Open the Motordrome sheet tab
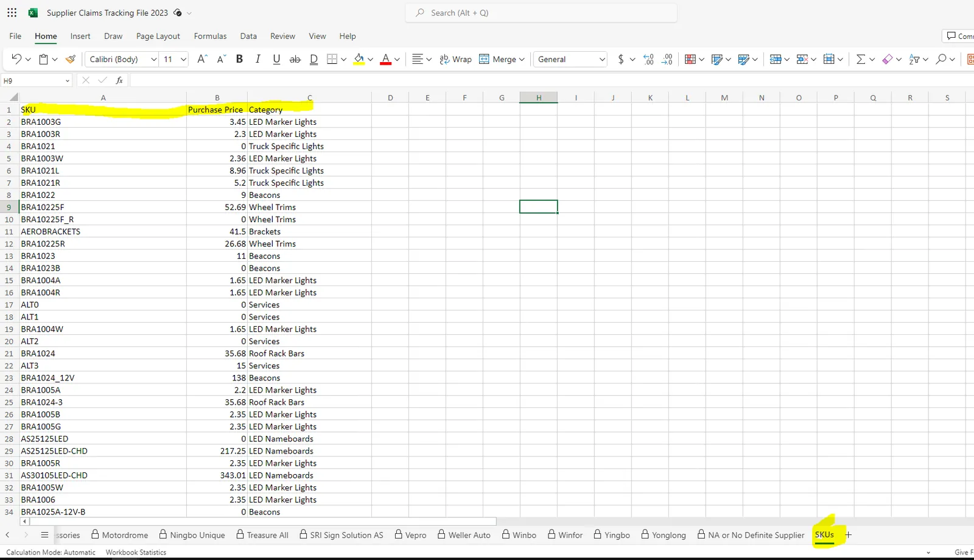Viewport: 974px width, 560px height. pyautogui.click(x=119, y=535)
